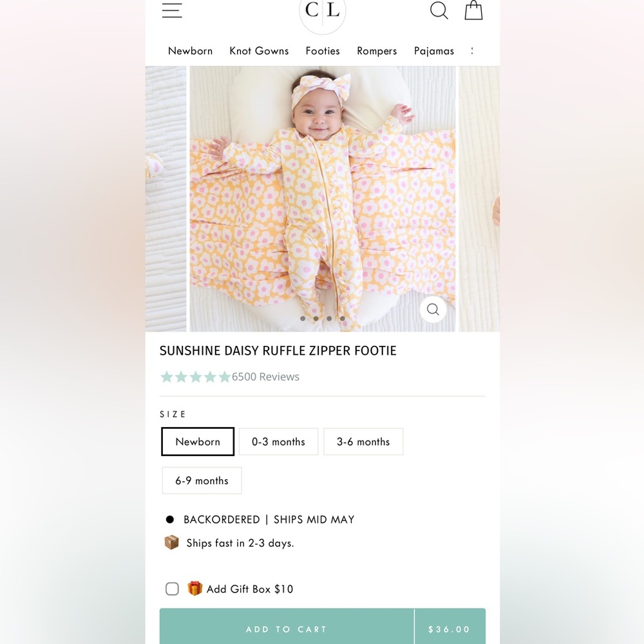Choose the 0-3 months size
This screenshot has height=644, width=644.
point(278,442)
